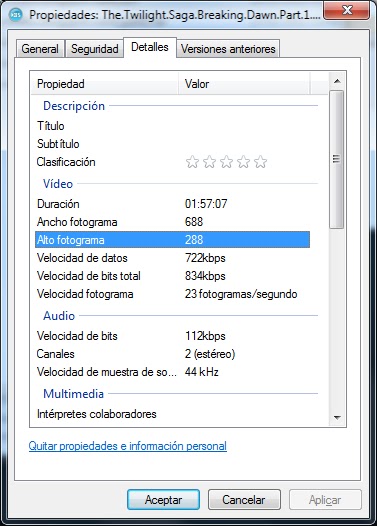Switch to the General tab
This screenshot has width=377, height=527.
pos(40,49)
